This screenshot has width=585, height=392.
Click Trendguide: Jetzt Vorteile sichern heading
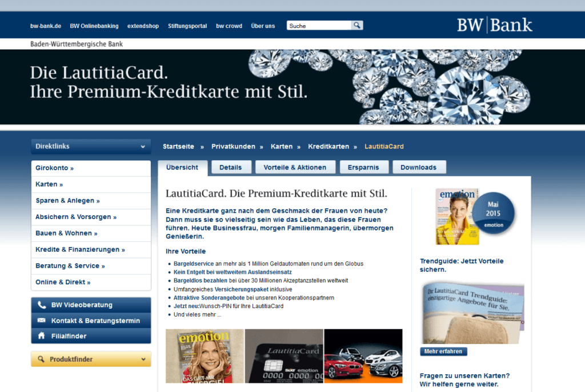click(x=462, y=265)
